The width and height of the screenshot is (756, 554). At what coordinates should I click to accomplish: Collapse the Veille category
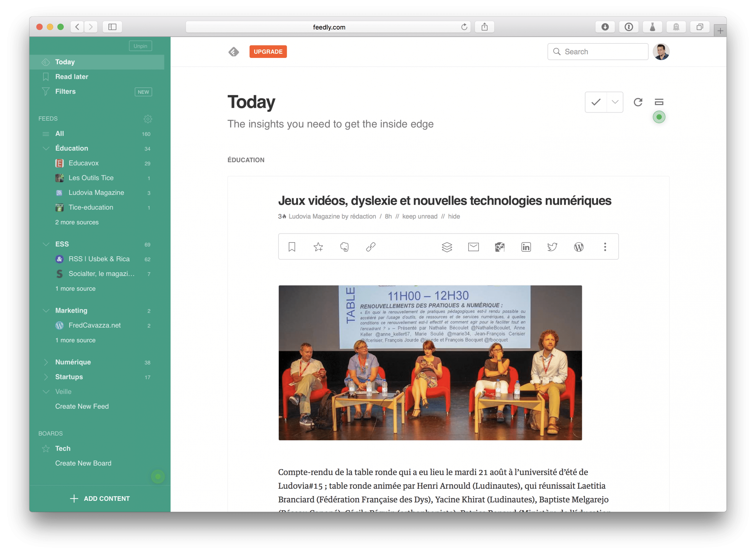46,392
